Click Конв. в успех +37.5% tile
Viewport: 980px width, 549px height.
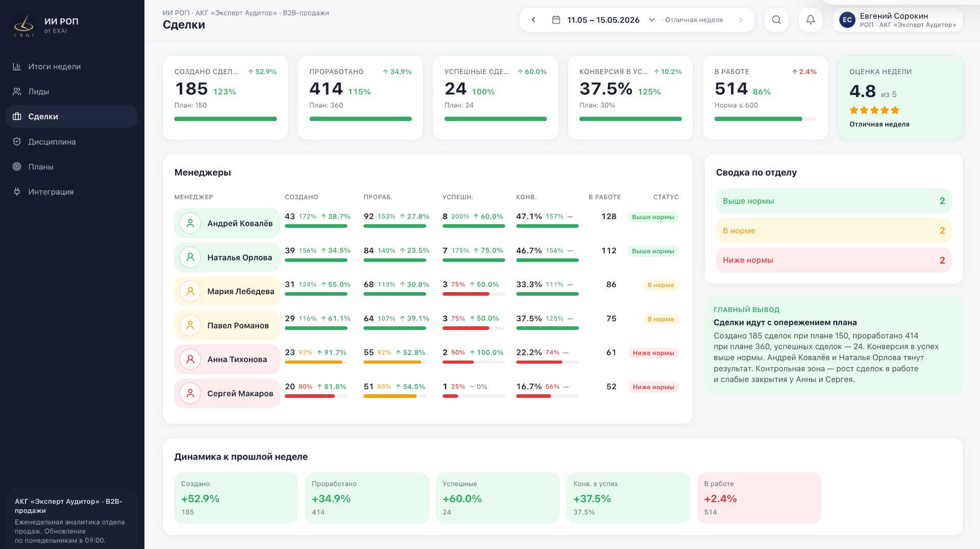[628, 498]
